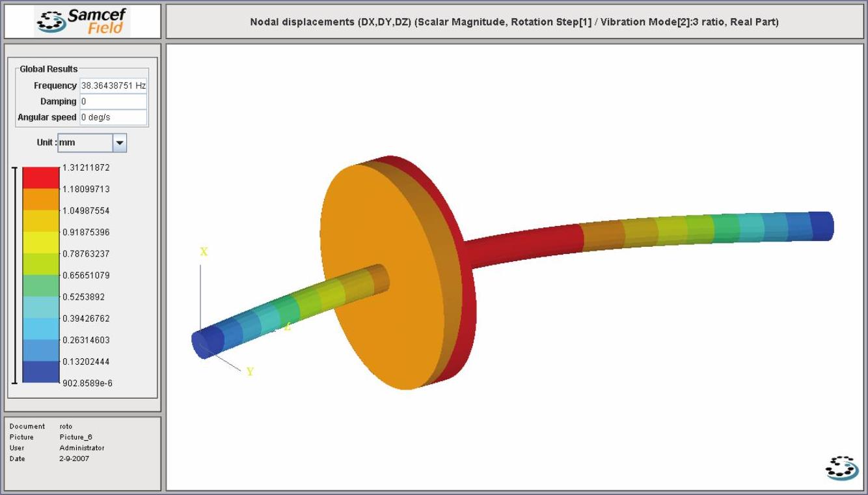Screen dimensions: 868x495
Task: Click the maximum legend value 1.31211872
Action: click(86, 167)
